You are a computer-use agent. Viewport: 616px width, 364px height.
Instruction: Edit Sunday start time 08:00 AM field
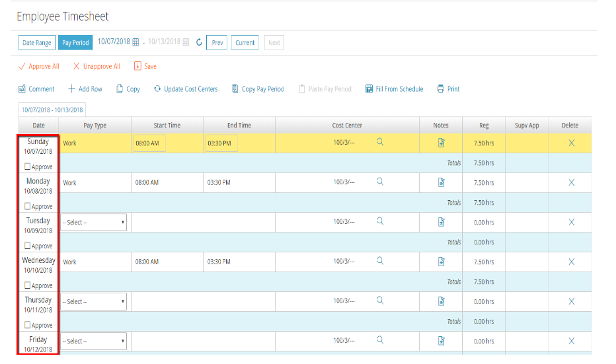(x=149, y=143)
